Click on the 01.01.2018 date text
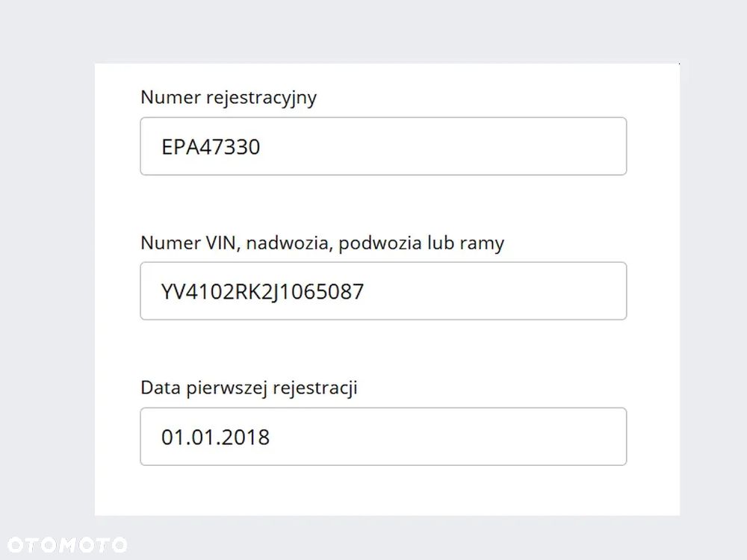This screenshot has height=560, width=747. coord(215,437)
